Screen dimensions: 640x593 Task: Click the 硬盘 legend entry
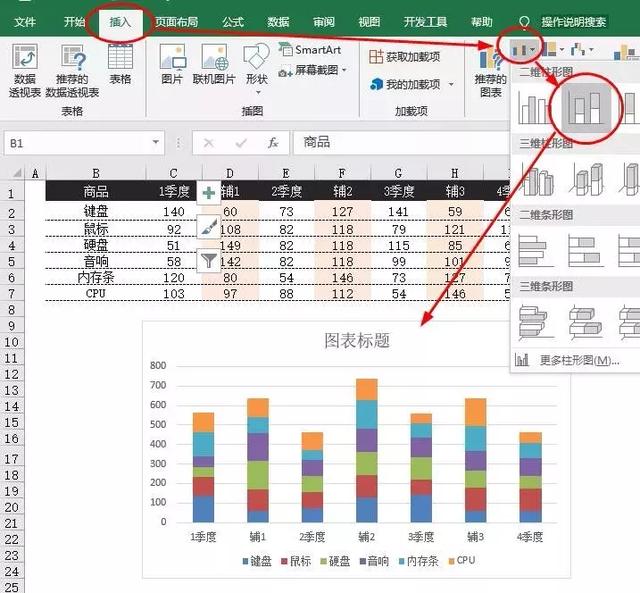click(x=336, y=561)
